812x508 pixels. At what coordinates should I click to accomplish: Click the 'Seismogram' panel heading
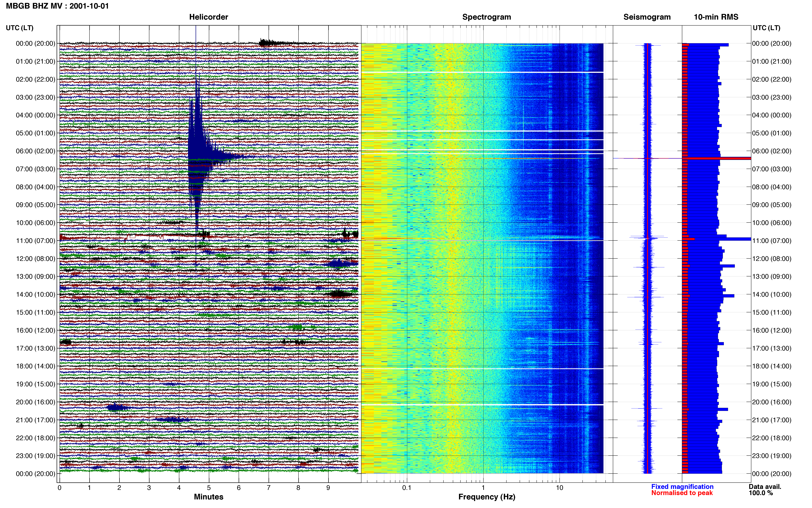click(647, 17)
